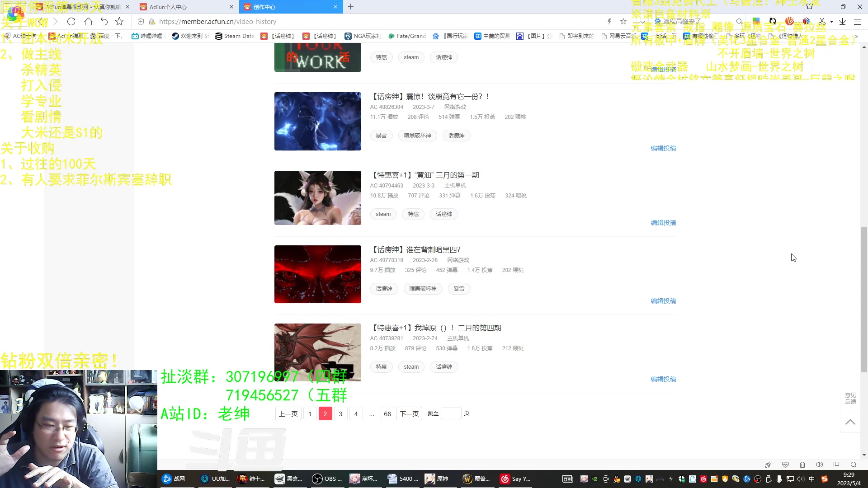The width and height of the screenshot is (868, 488).
Task: Select page 3 in pagination
Action: click(340, 413)
